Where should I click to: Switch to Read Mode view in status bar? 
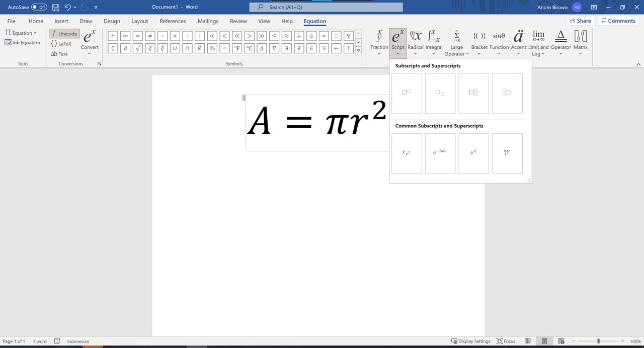pyautogui.click(x=527, y=341)
